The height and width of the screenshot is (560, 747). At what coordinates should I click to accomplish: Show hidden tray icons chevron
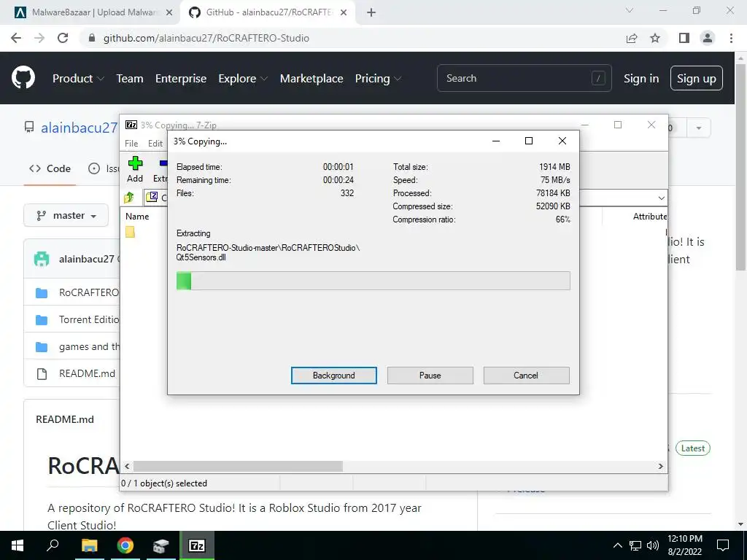617,545
